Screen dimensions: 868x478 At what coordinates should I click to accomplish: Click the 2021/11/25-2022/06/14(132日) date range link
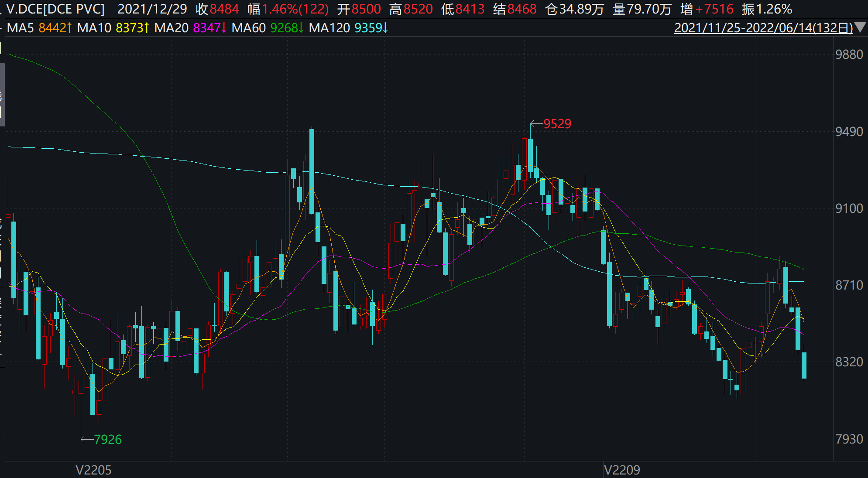coord(764,28)
